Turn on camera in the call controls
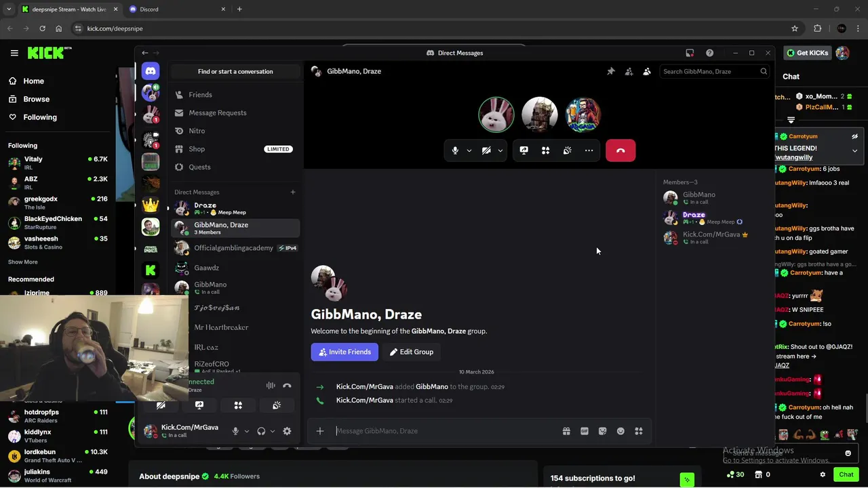The image size is (868, 488). (x=486, y=150)
